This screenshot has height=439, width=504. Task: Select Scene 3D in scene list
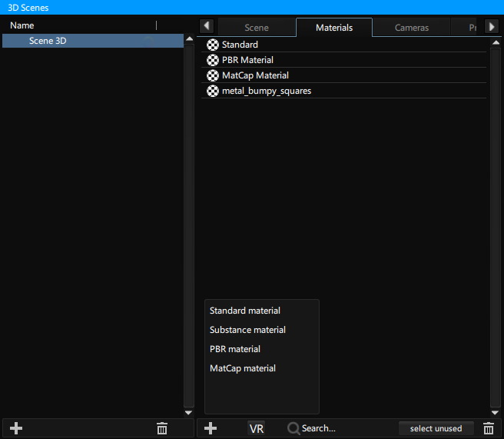tap(93, 41)
